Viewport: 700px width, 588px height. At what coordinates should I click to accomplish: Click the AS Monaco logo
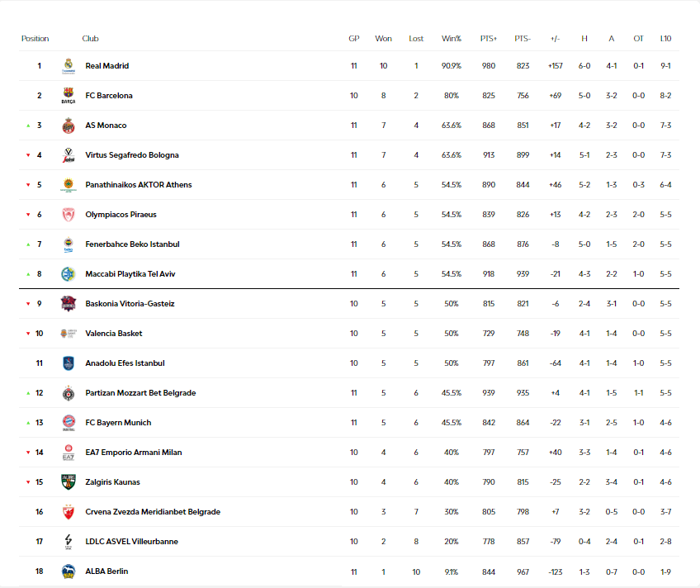69,126
